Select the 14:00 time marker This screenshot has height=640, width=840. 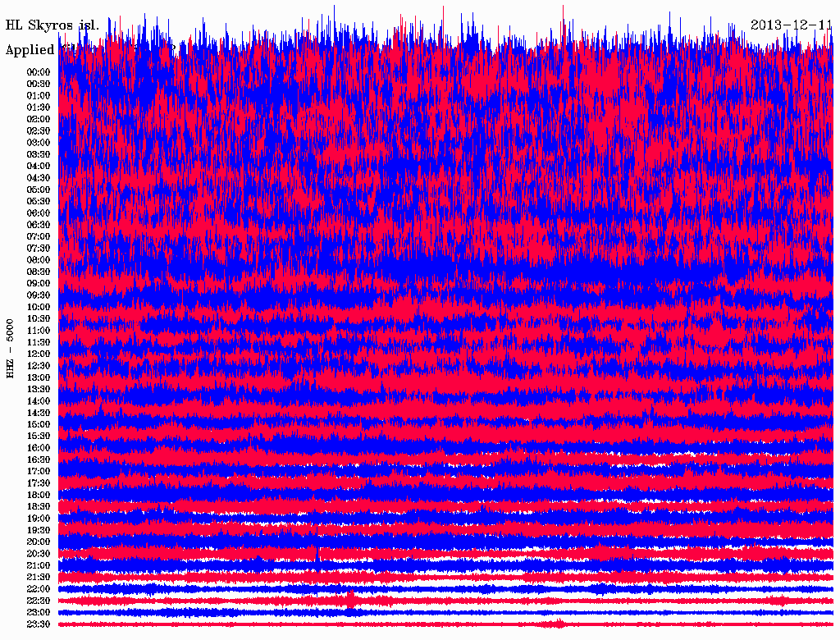pyautogui.click(x=39, y=401)
